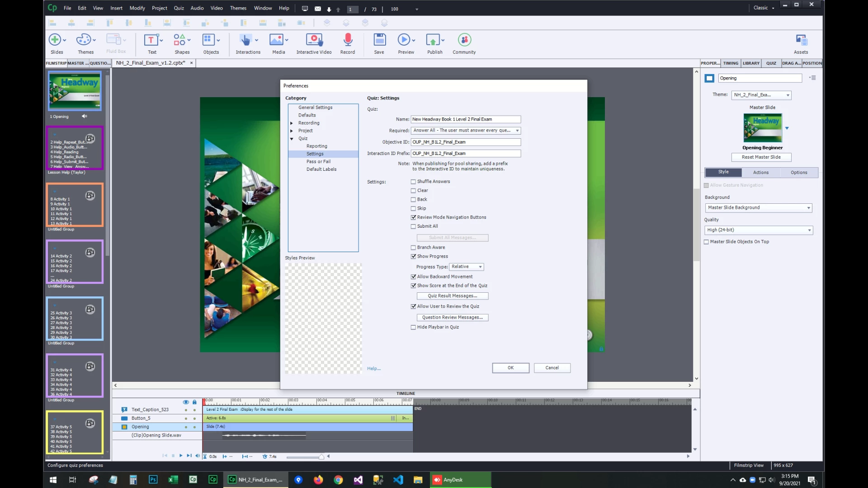Viewport: 868px width, 488px height.
Task: Click OK in Preferences dialog
Action: (510, 368)
